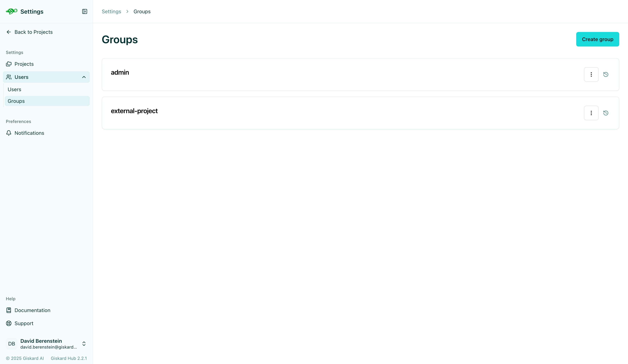
Task: Click the Support lifebuoy icon
Action: 9,323
